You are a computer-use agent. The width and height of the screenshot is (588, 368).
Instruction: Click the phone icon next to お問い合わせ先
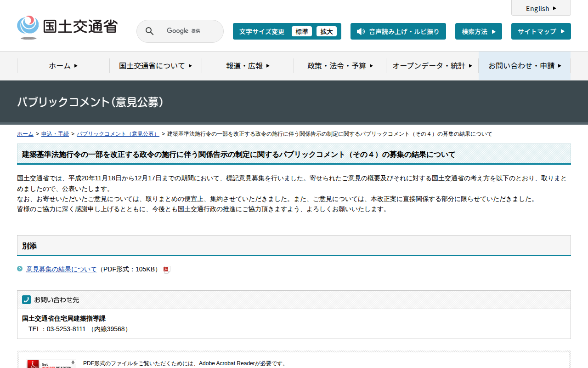tap(26, 299)
